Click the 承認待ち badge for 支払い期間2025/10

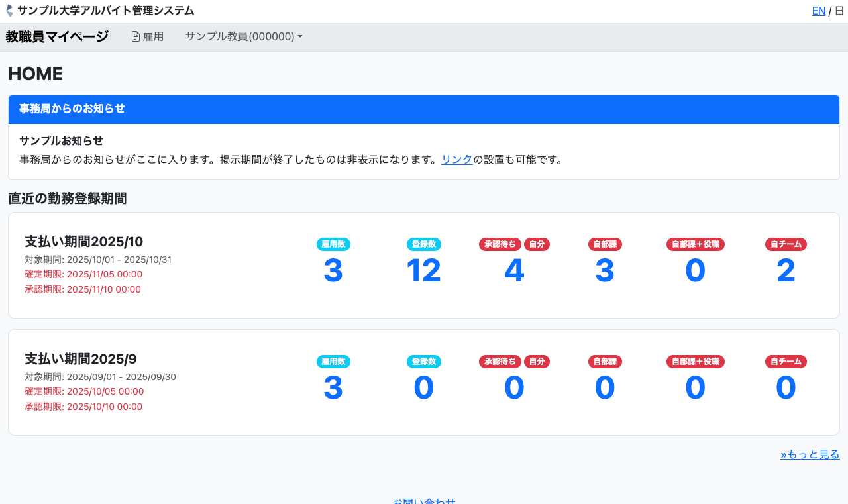point(500,244)
